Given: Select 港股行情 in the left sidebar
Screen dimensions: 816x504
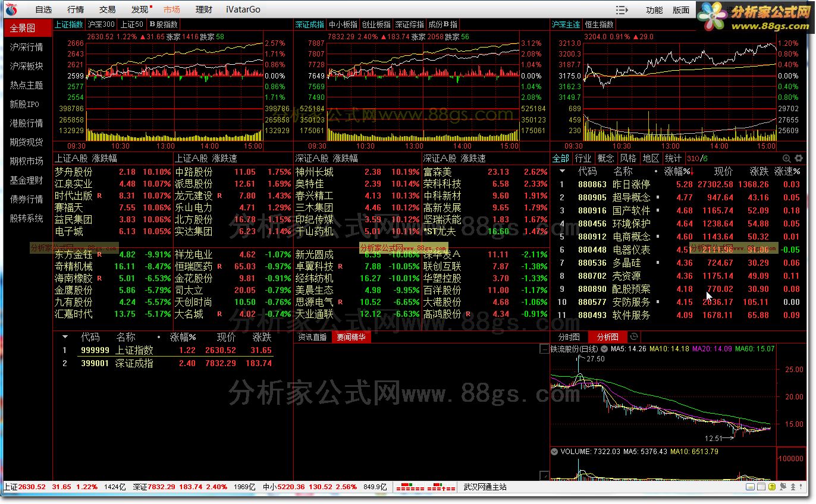Looking at the screenshot, I should tap(26, 123).
